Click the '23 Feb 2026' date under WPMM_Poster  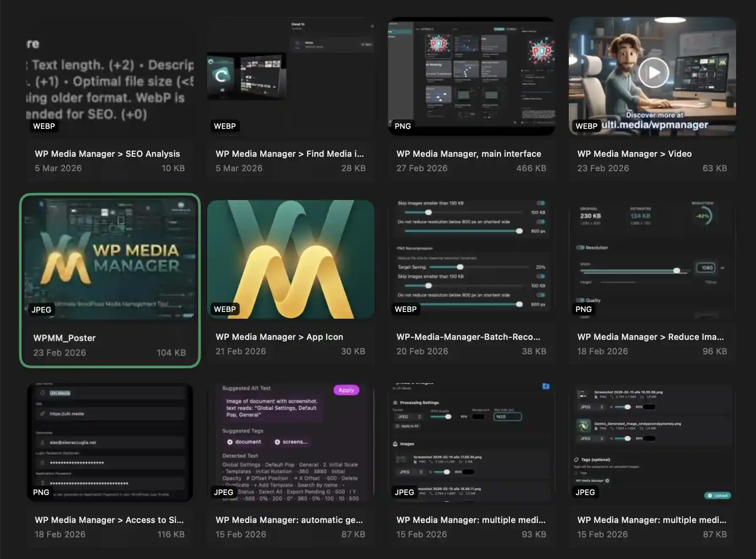[x=60, y=353]
